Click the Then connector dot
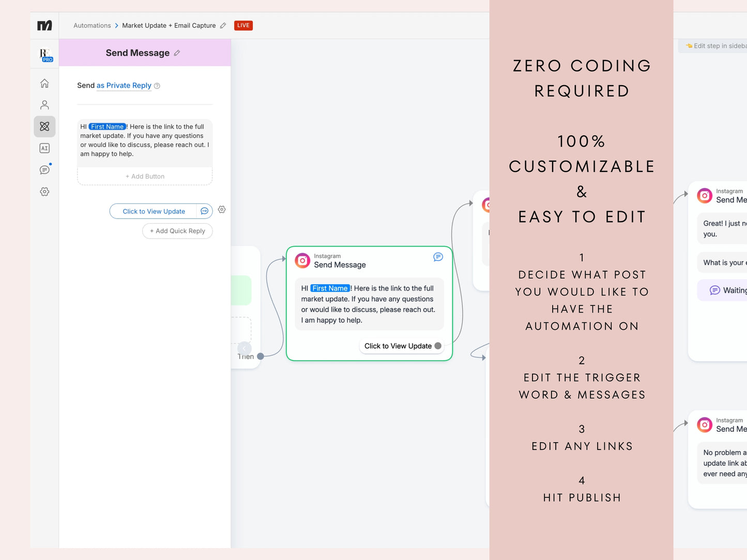 click(x=261, y=356)
